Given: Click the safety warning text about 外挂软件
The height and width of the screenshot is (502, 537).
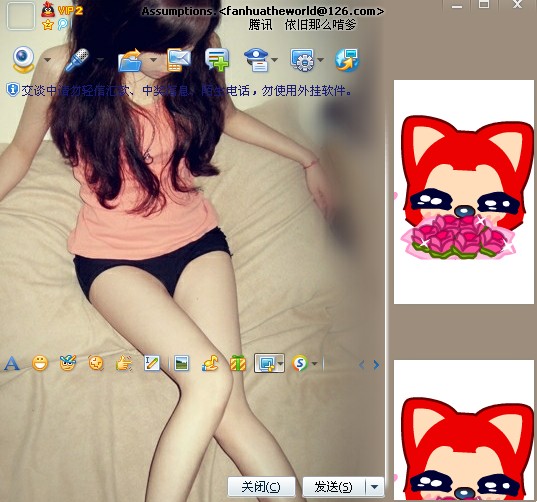Looking at the screenshot, I should click(x=186, y=91).
